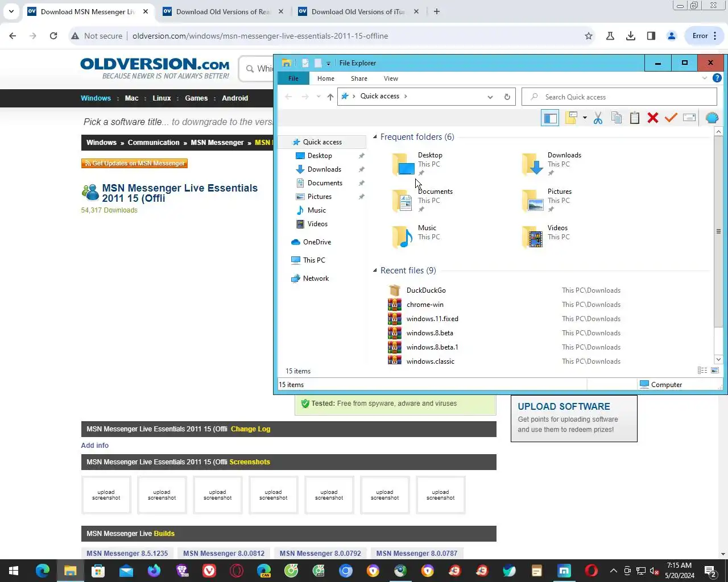The height and width of the screenshot is (582, 728).
Task: Select This PC in the navigation pane
Action: click(314, 260)
